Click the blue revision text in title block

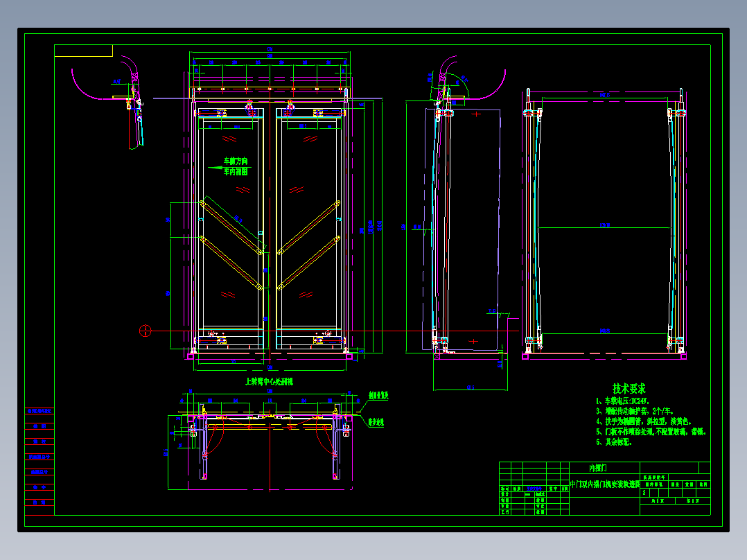pos(534,489)
